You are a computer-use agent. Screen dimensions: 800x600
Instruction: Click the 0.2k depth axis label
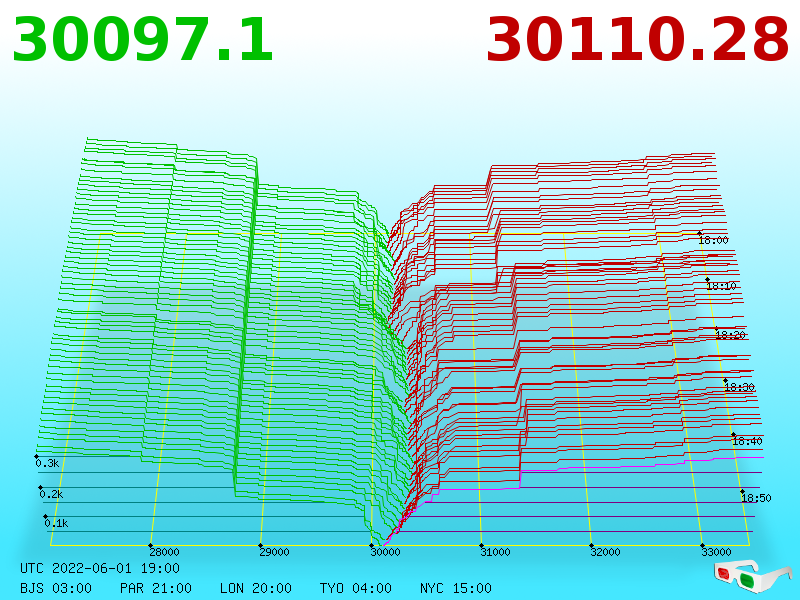coord(52,494)
